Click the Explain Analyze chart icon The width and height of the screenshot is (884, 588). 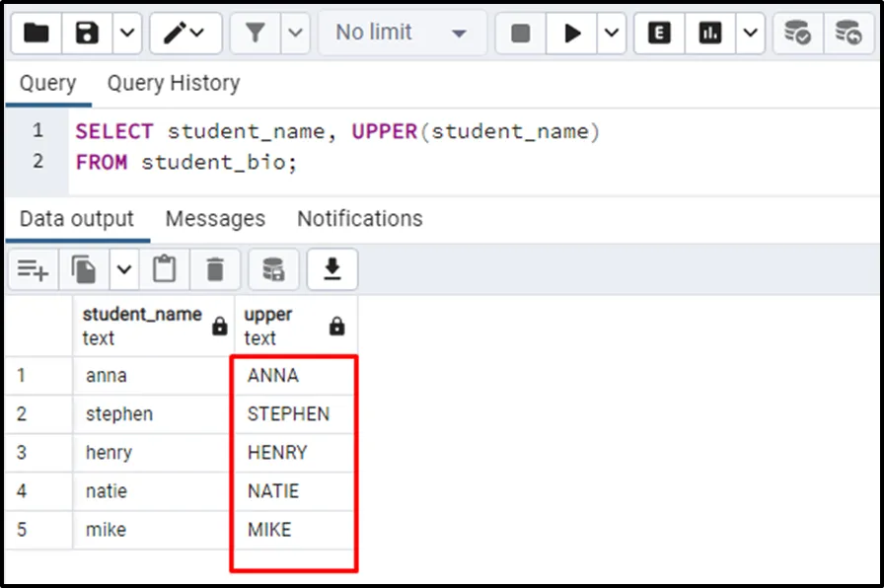click(x=710, y=34)
